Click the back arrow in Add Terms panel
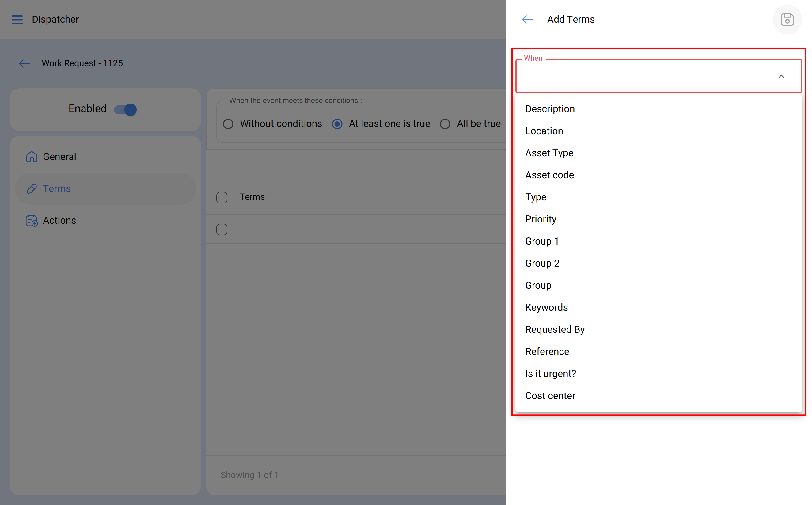 [x=527, y=20]
